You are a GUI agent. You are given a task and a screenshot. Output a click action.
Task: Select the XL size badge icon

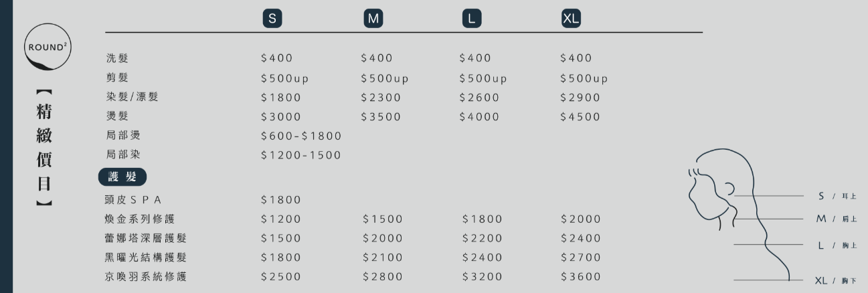[571, 19]
